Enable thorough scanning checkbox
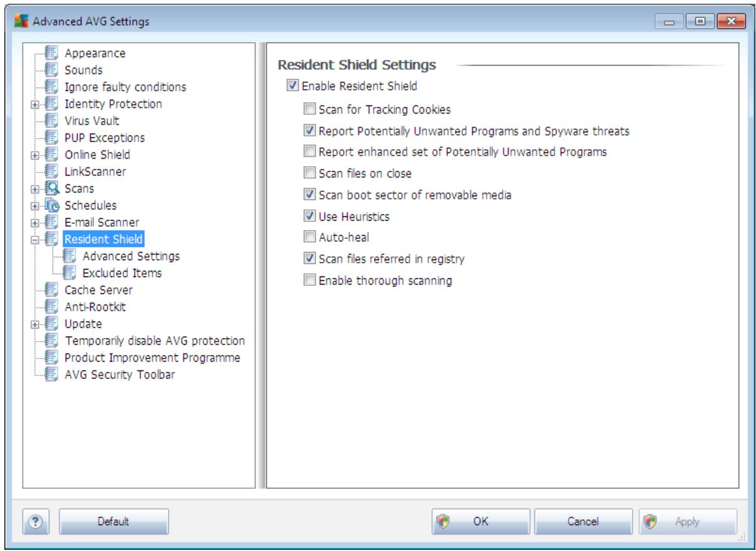756x551 pixels. (x=309, y=281)
